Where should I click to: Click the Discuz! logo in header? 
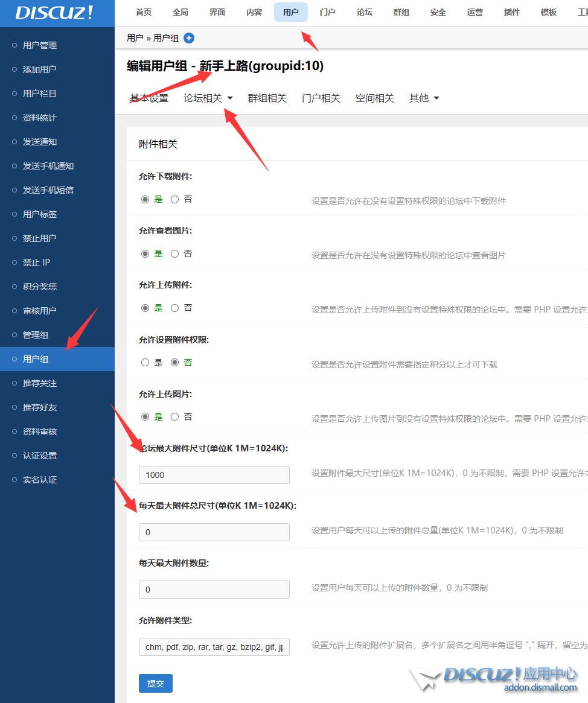(54, 13)
